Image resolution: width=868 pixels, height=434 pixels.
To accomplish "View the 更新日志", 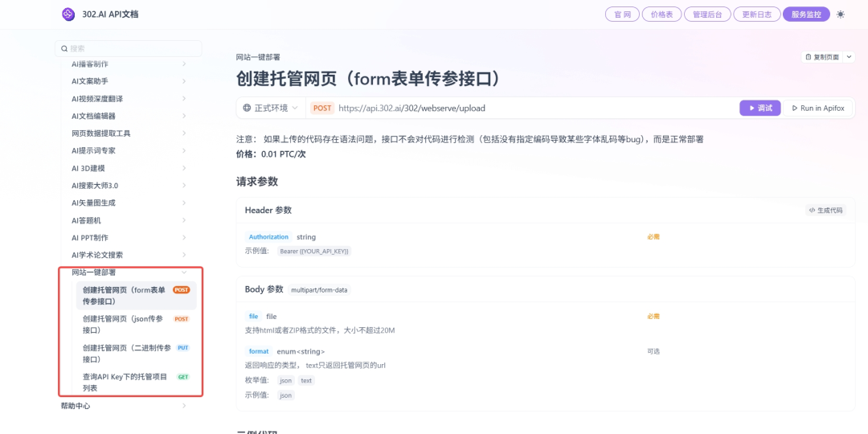I will [x=757, y=14].
